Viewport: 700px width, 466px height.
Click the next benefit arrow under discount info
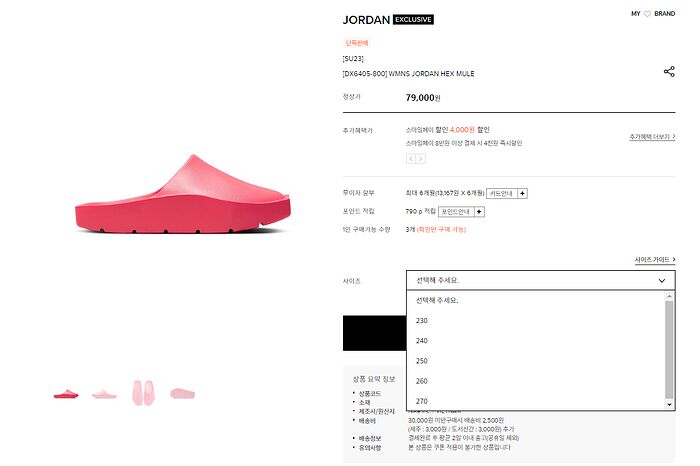click(421, 158)
